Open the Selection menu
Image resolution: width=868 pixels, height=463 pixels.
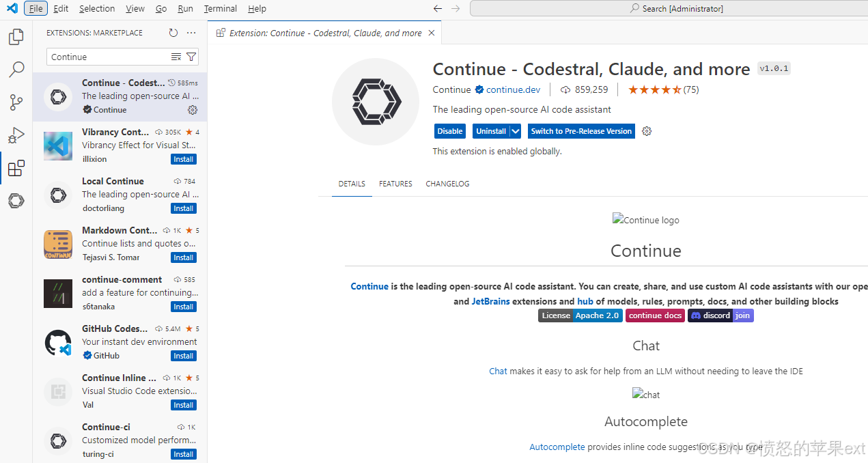pos(97,8)
